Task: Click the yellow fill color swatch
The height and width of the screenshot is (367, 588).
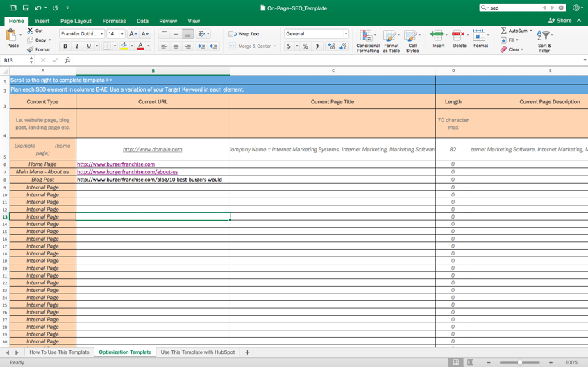Action: point(124,46)
